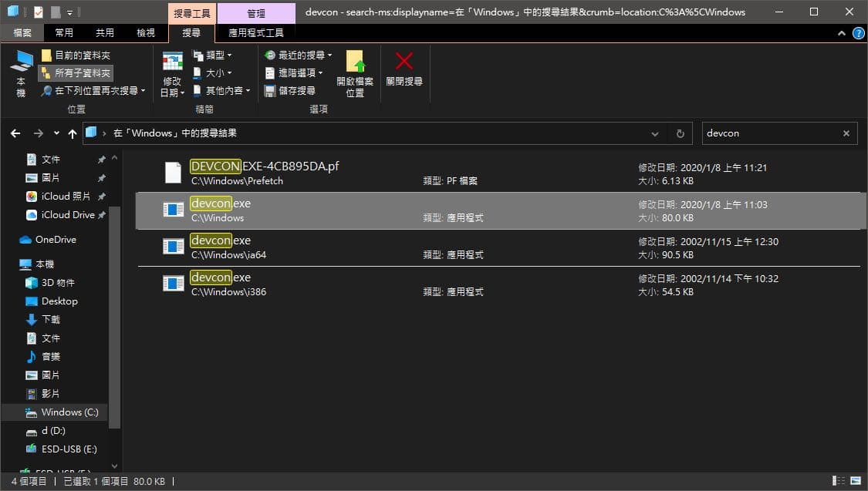868x491 pixels.
Task: Click the navigation pane scrollbar
Action: pos(115,318)
